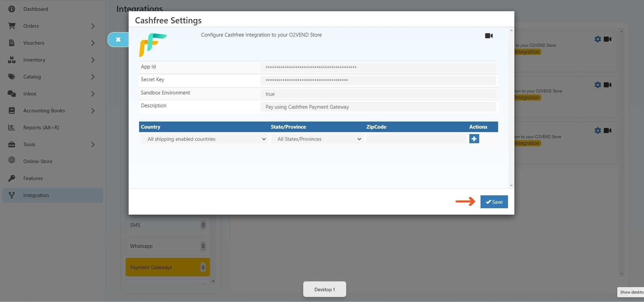Click the Cashfree logo image
The width and height of the screenshot is (644, 302).
tap(153, 45)
